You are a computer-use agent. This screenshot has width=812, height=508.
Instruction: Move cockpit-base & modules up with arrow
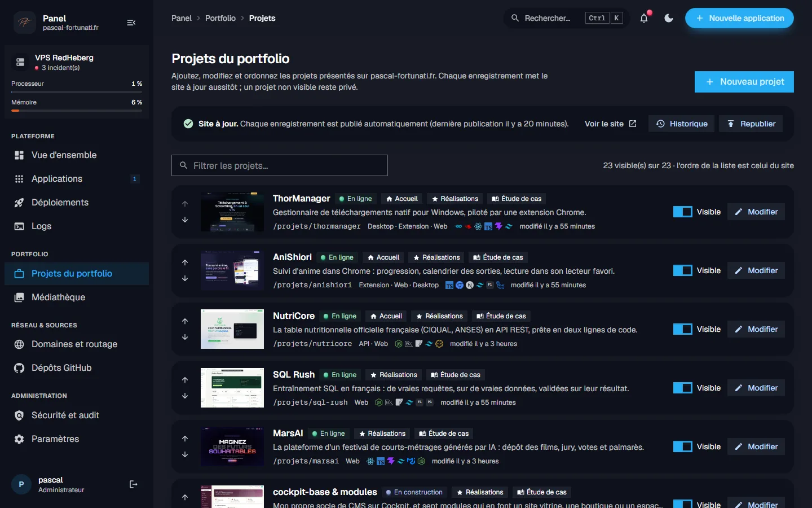(185, 497)
